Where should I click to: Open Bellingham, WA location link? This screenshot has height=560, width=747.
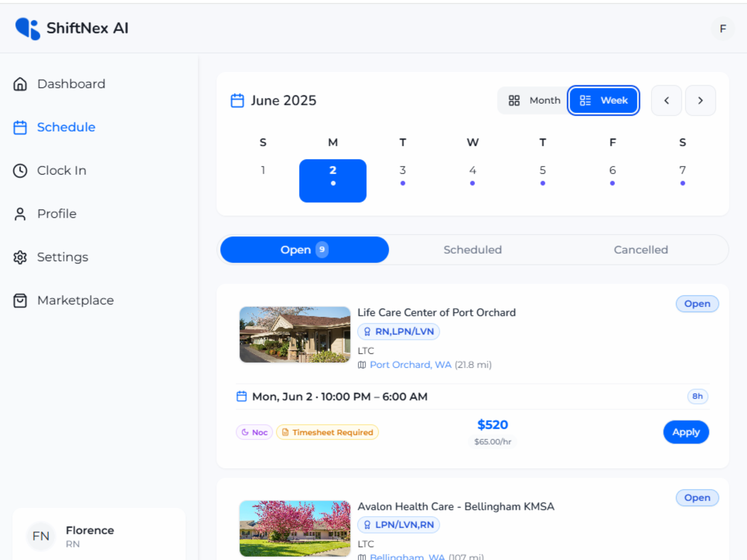[x=407, y=557]
